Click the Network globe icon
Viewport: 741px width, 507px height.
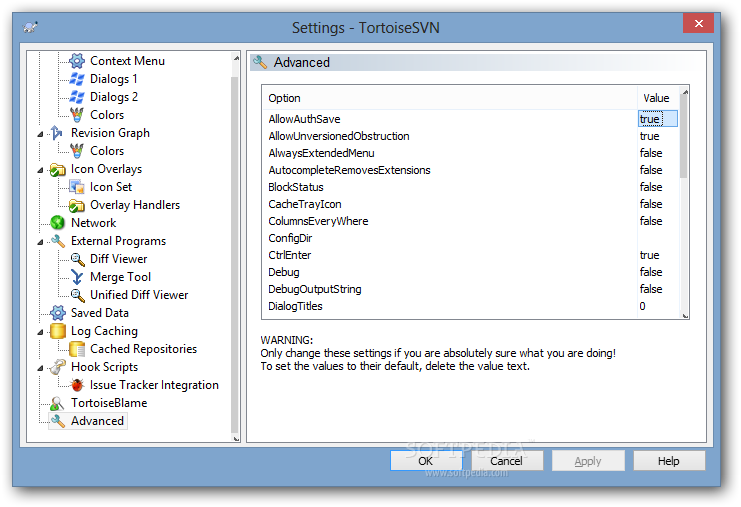pos(58,223)
